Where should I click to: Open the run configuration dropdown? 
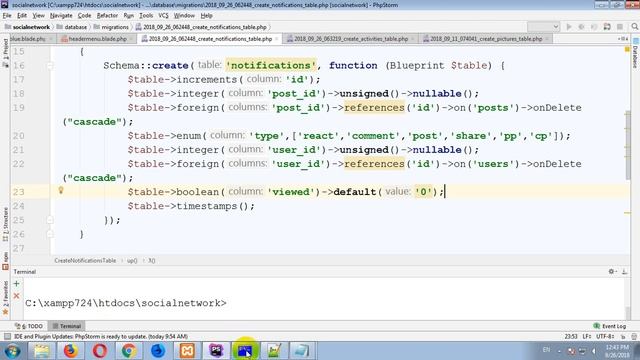point(543,27)
